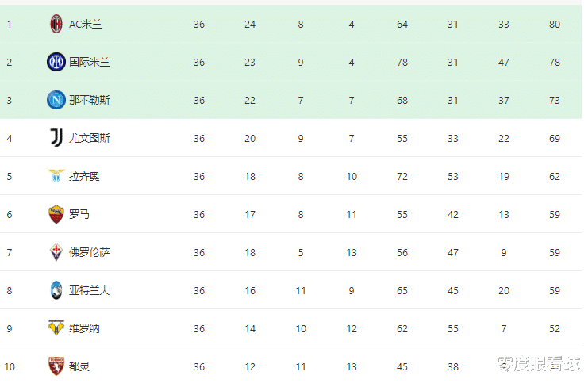Screen dimensions: 588x383
Task: Click the Torino club crest
Action: pyautogui.click(x=56, y=366)
